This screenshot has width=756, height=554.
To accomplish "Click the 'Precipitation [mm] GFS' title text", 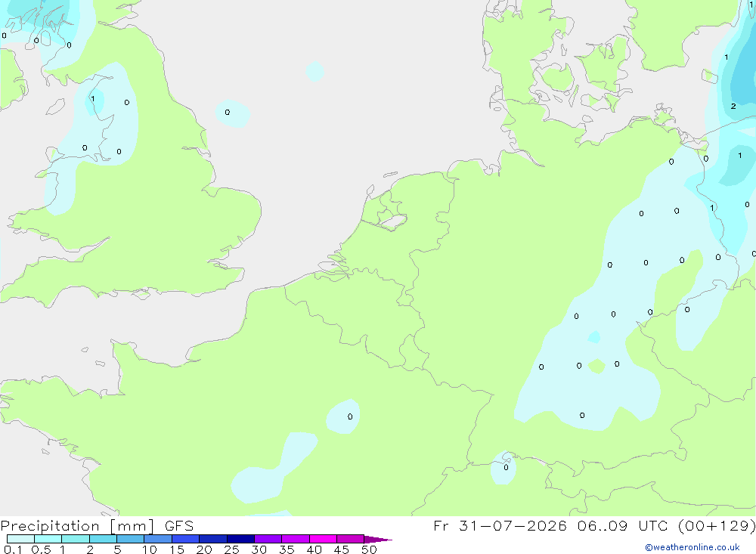I will click(x=97, y=526).
